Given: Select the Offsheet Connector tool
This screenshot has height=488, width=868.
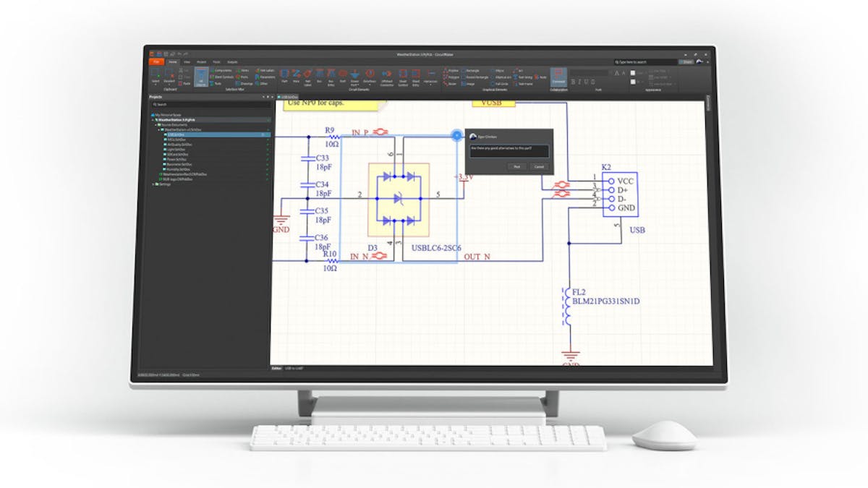Looking at the screenshot, I should click(386, 76).
